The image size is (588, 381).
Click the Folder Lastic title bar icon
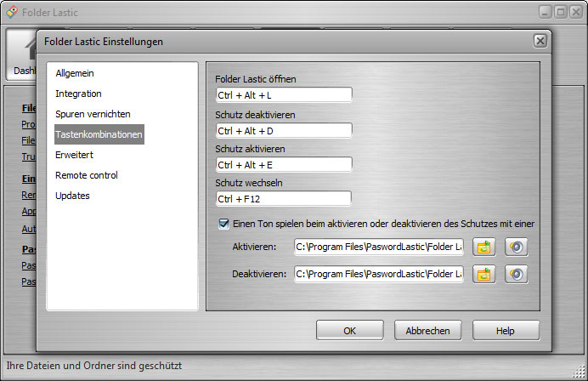coord(9,11)
